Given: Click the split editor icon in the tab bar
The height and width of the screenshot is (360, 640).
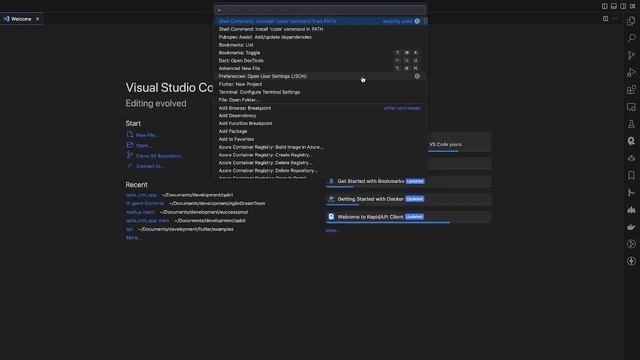Looking at the screenshot, I should tap(605, 19).
